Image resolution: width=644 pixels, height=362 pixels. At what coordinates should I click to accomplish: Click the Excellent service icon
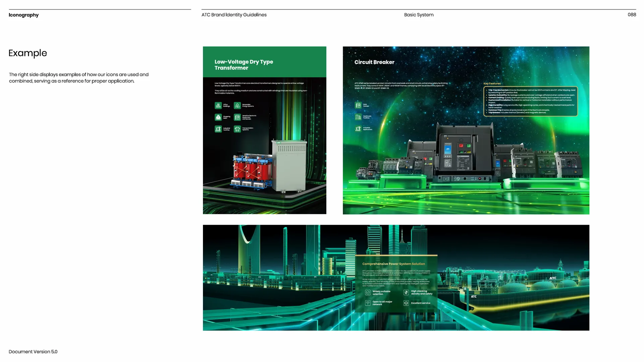tap(406, 303)
